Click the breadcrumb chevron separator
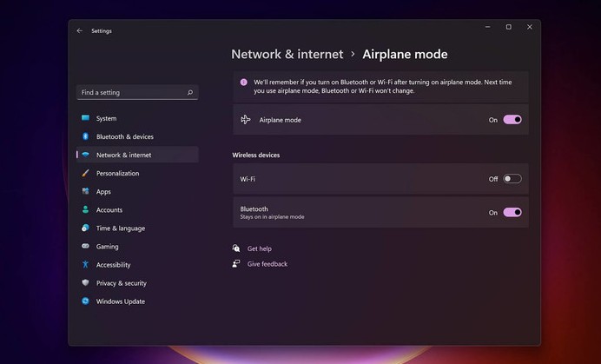This screenshot has width=601, height=364. (353, 55)
